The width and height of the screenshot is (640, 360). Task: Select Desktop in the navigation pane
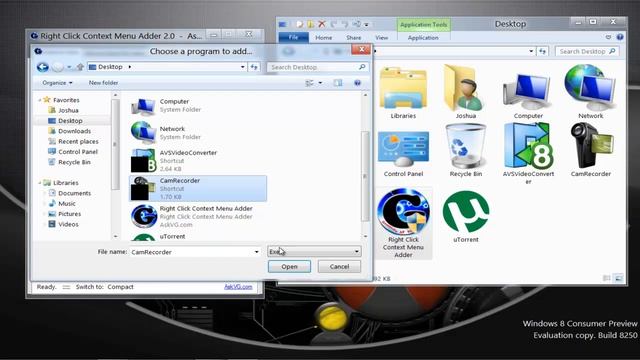[70, 121]
